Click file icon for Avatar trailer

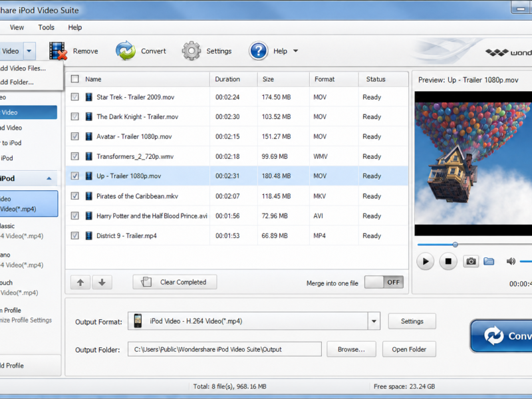click(89, 136)
